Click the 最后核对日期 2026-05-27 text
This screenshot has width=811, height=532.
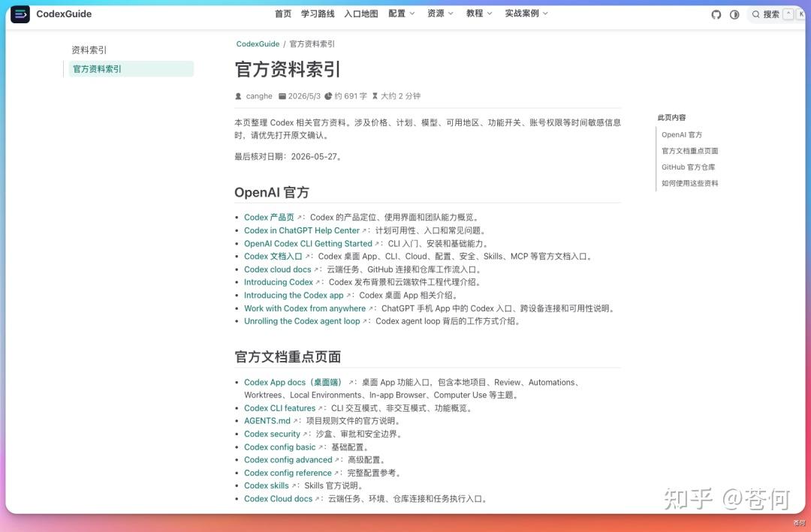click(288, 157)
